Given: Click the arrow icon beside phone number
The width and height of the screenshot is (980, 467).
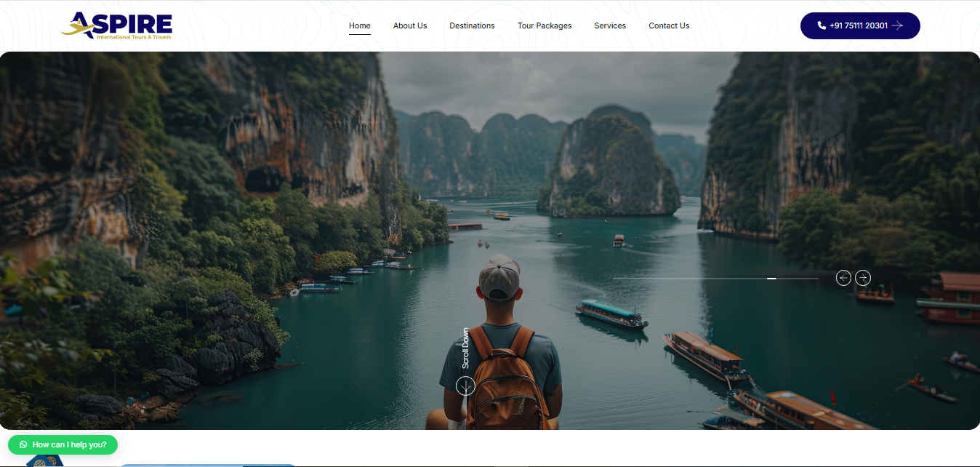Looking at the screenshot, I should tap(898, 25).
